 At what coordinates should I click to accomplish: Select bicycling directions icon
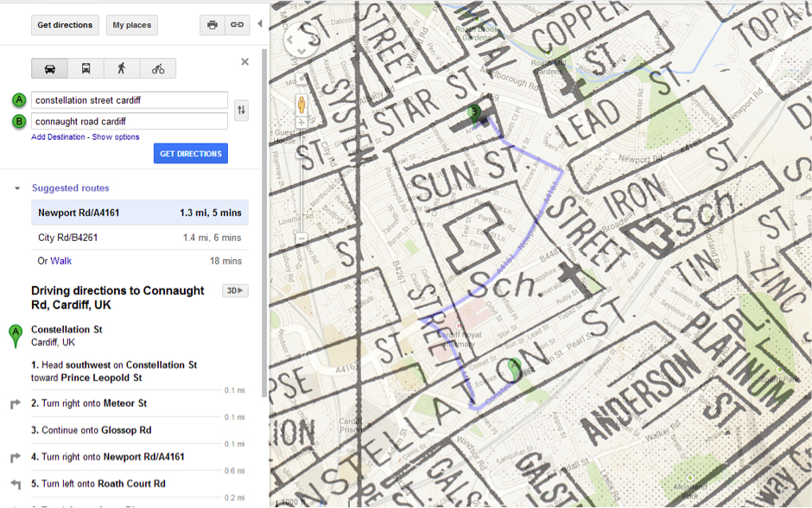point(157,69)
